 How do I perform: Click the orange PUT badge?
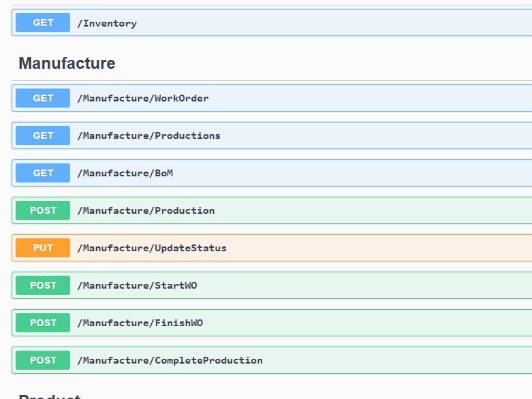click(43, 248)
